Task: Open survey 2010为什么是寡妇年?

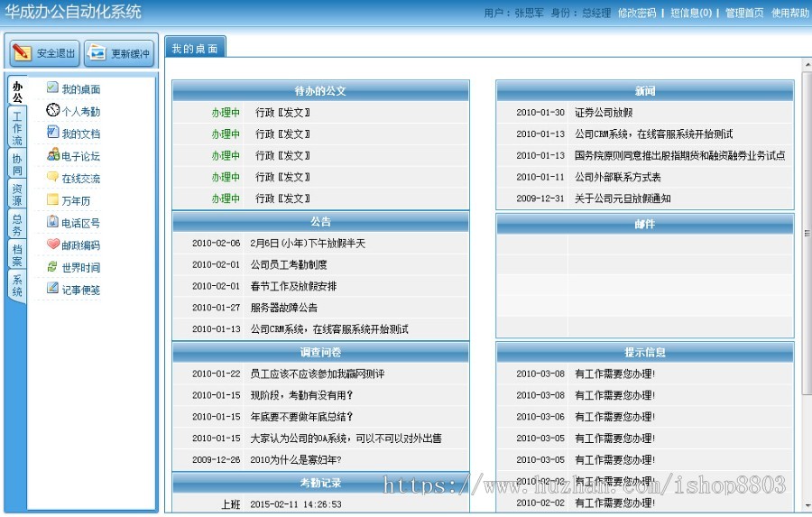Action: pos(296,459)
